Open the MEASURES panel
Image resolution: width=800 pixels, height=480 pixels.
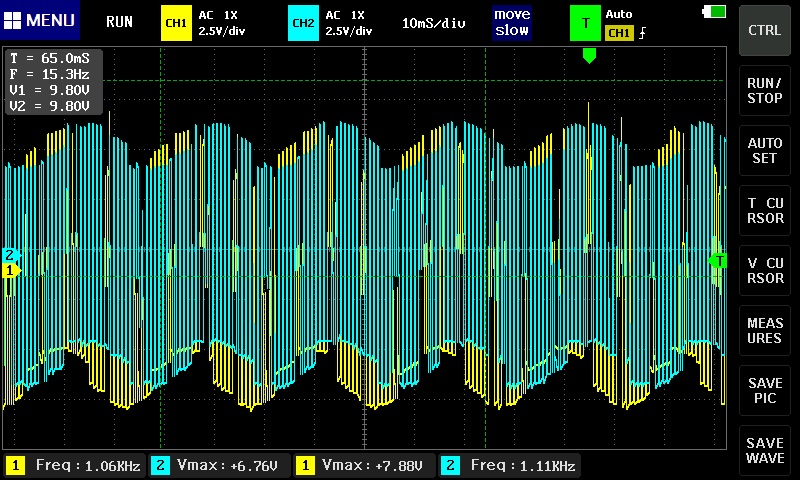point(765,331)
